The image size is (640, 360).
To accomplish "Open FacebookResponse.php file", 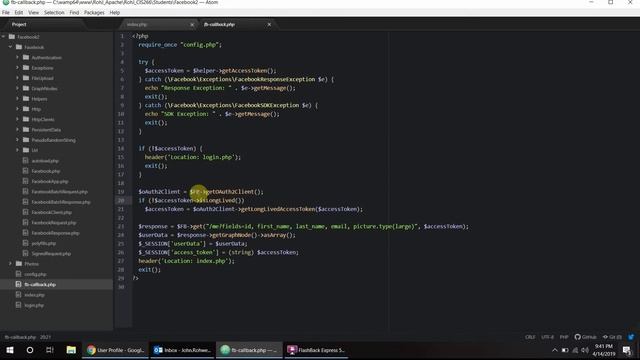I will pyautogui.click(x=56, y=233).
